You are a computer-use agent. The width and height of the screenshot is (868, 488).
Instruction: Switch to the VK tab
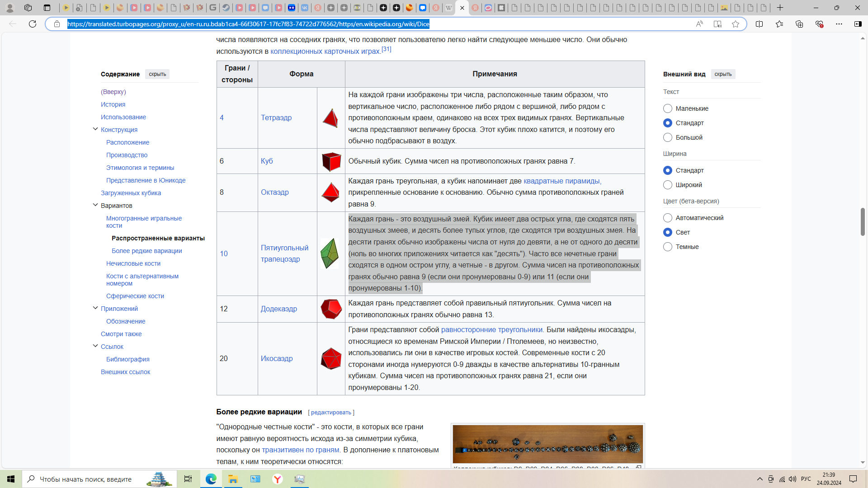(305, 8)
